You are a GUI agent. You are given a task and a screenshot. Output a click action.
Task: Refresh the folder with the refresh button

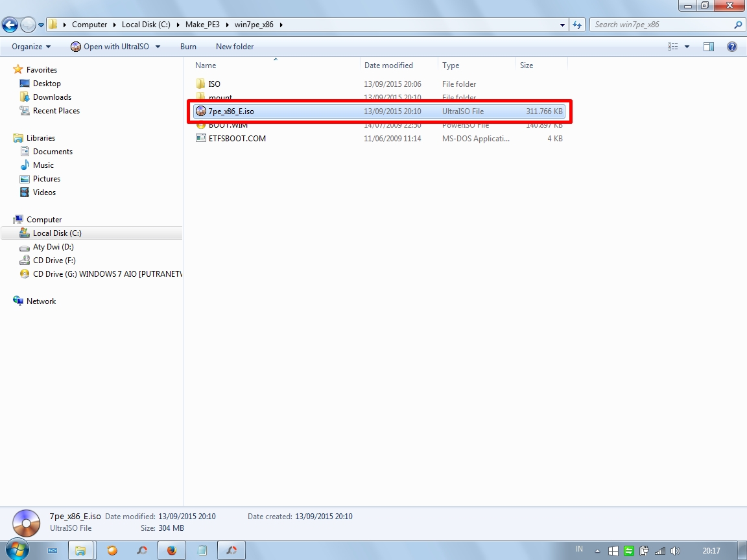tap(577, 25)
